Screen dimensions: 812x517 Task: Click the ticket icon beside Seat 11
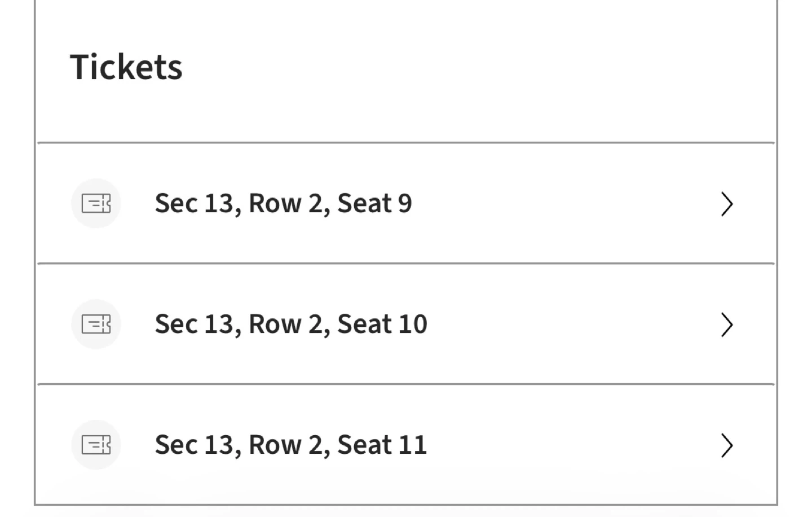point(96,445)
